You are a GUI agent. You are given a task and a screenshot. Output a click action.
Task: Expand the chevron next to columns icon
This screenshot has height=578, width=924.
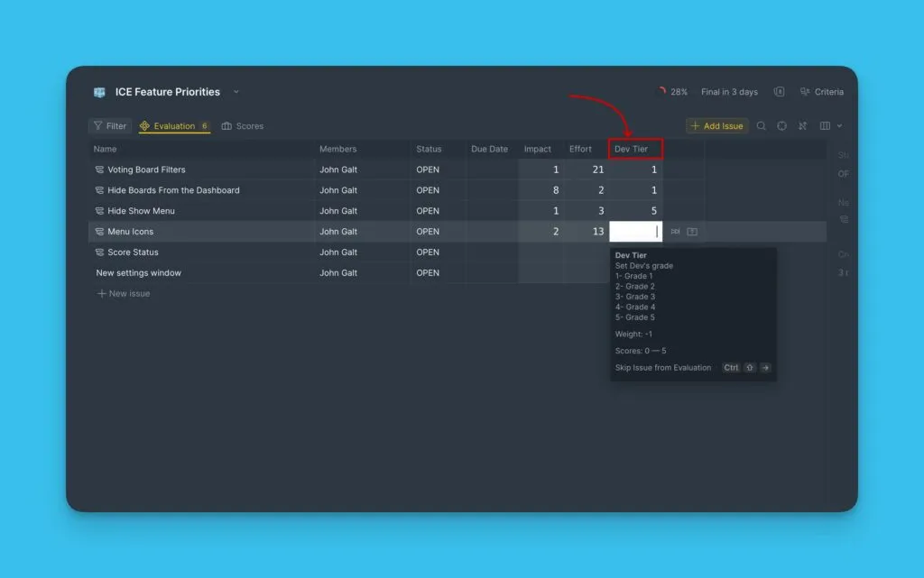(839, 126)
